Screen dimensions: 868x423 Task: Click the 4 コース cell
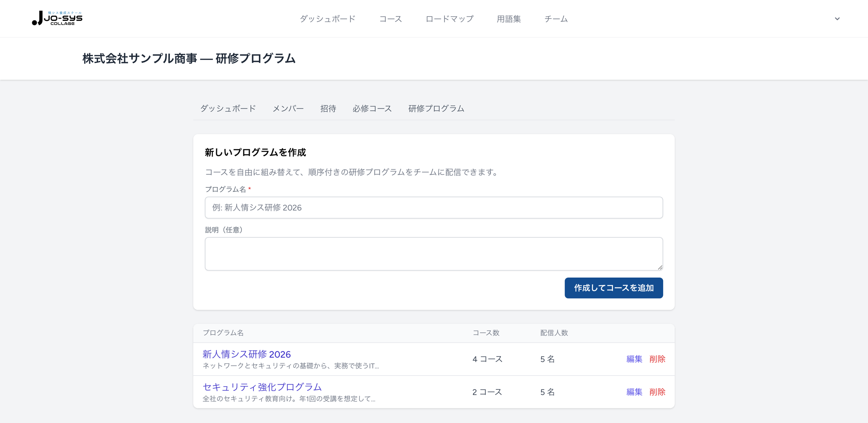(x=487, y=359)
